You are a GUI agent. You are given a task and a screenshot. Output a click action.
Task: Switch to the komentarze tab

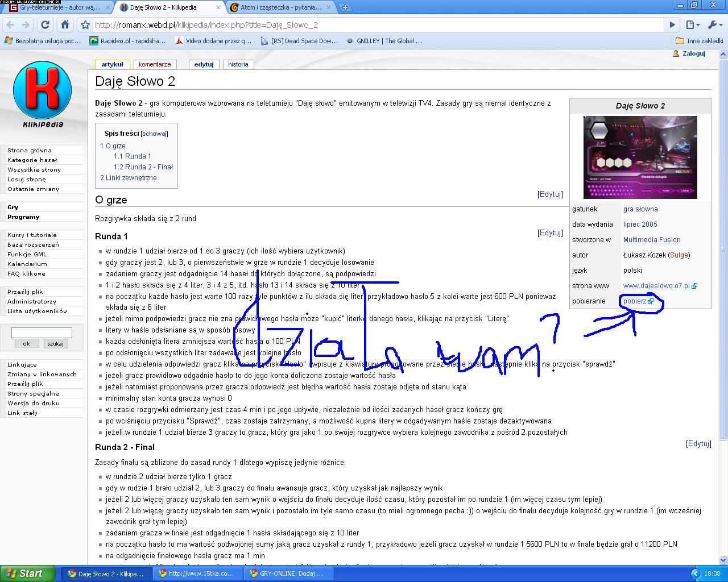point(155,64)
